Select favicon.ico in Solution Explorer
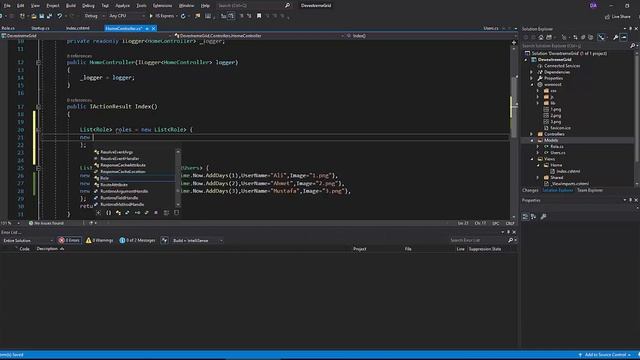The image size is (640, 360). click(560, 128)
